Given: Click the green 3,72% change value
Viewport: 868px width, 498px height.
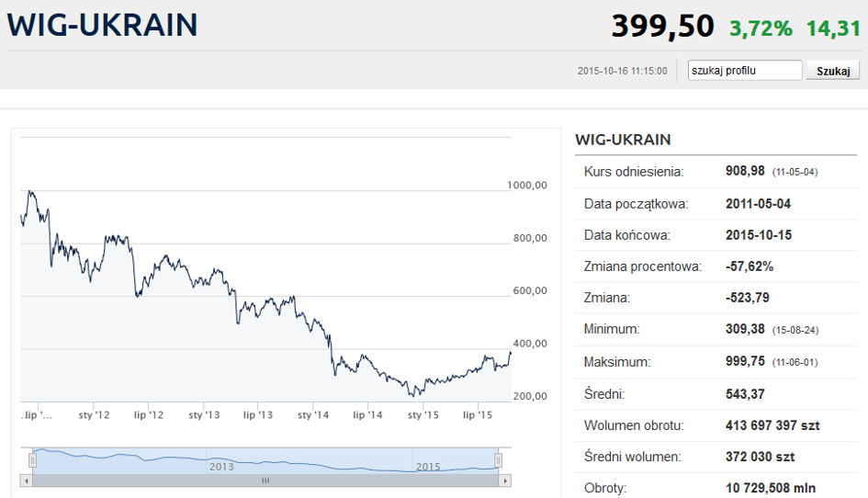Looking at the screenshot, I should [x=761, y=28].
